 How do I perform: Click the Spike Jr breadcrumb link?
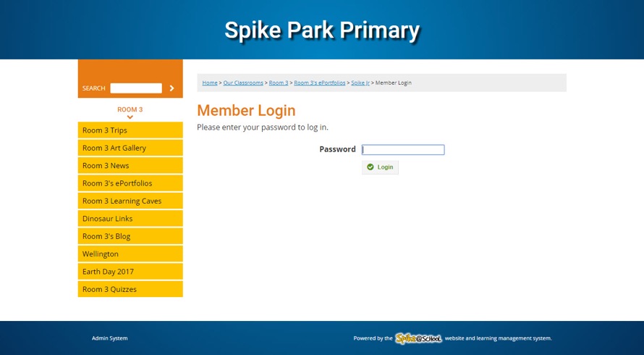pyautogui.click(x=360, y=83)
